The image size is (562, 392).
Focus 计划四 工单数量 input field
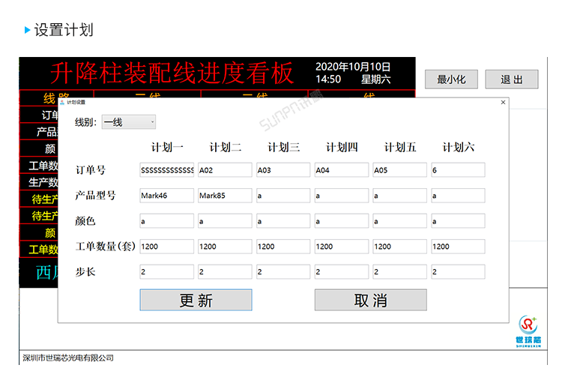click(341, 246)
